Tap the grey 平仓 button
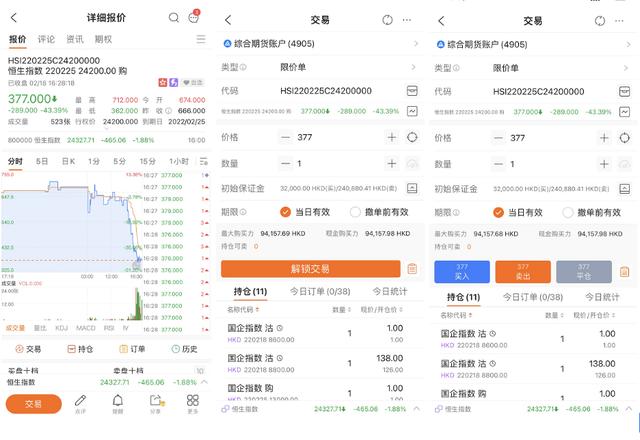Viewport: 640px width, 440px height. point(584,272)
